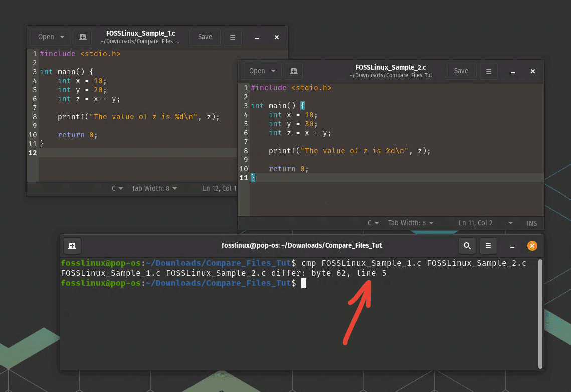
Task: Open Tab Width selector in Sample_1 status bar
Action: [154, 189]
